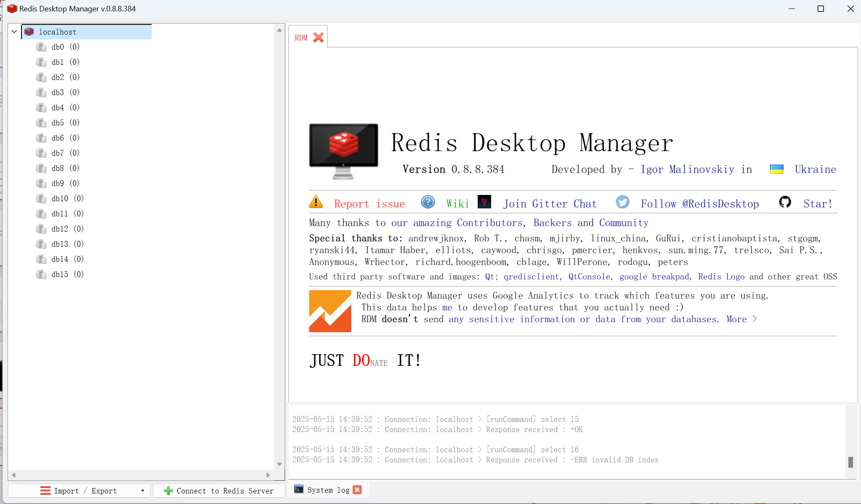Open the Import / Export dropdown
This screenshot has height=504, width=861.
pos(142,491)
